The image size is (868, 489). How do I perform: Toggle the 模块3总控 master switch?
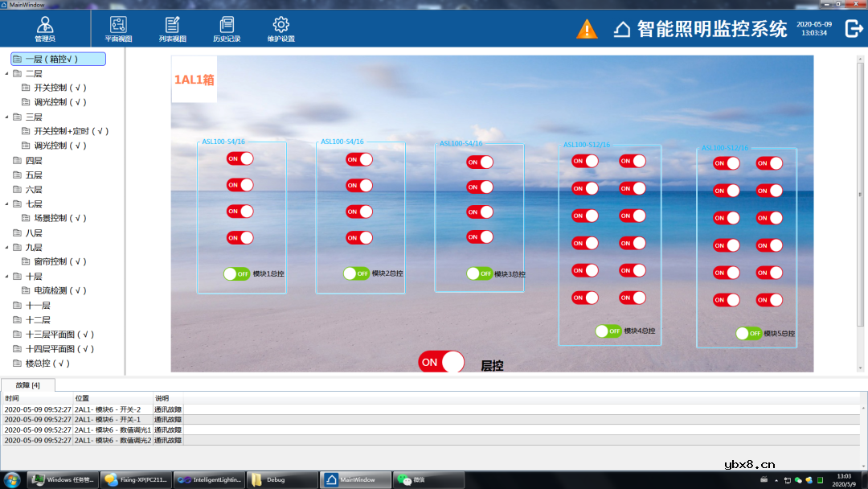[479, 273]
